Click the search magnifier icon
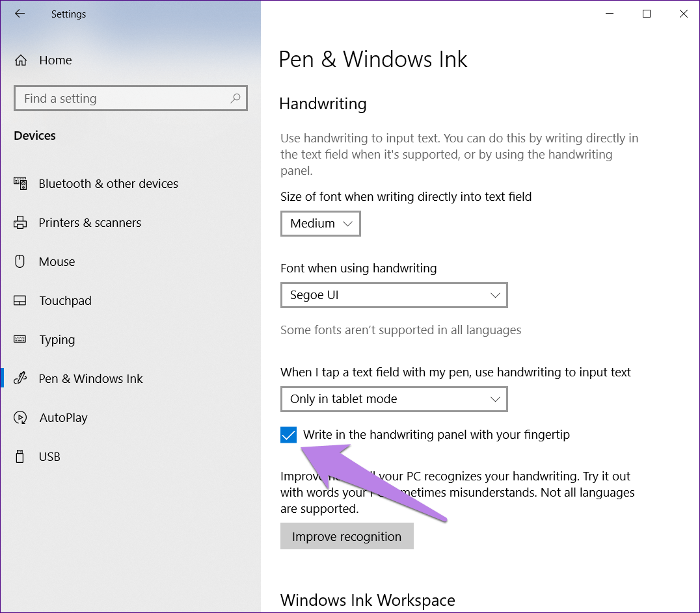Screen dimensions: 700x613 pos(235,98)
